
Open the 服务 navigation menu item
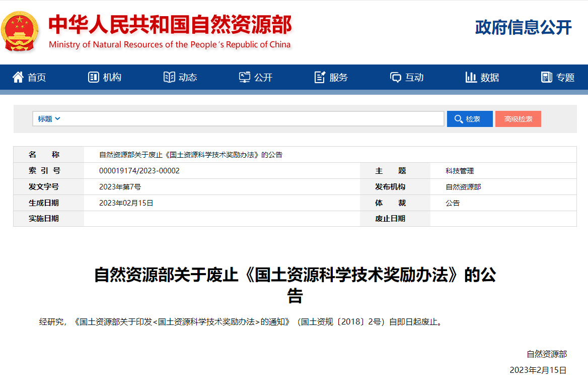tap(338, 77)
